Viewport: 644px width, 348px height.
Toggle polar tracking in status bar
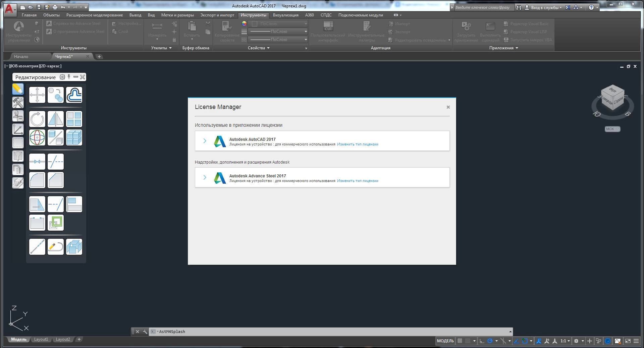(x=490, y=341)
